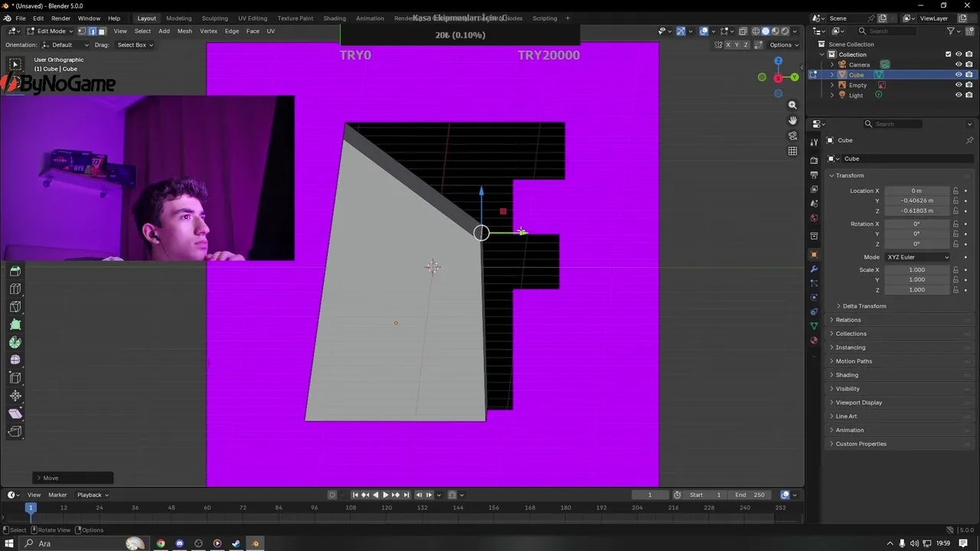Select solid viewport shading icon
This screenshot has width=980, height=551.
765,31
